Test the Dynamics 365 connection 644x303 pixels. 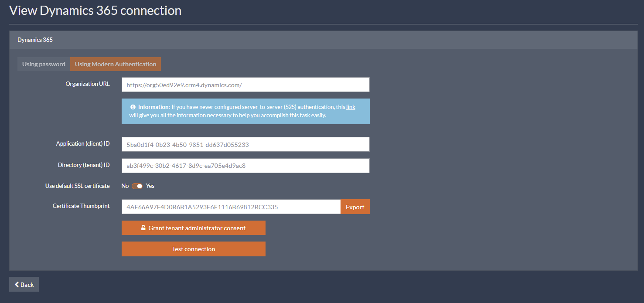tap(194, 249)
